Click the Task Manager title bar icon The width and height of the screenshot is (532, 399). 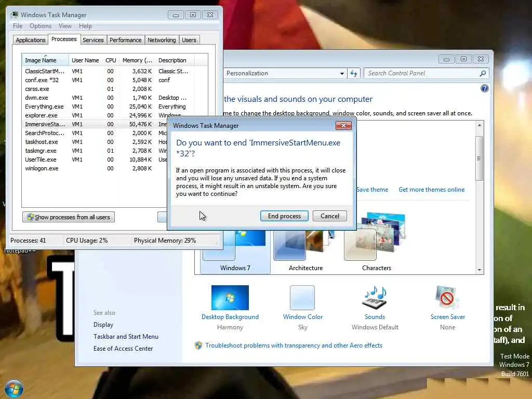coord(14,15)
